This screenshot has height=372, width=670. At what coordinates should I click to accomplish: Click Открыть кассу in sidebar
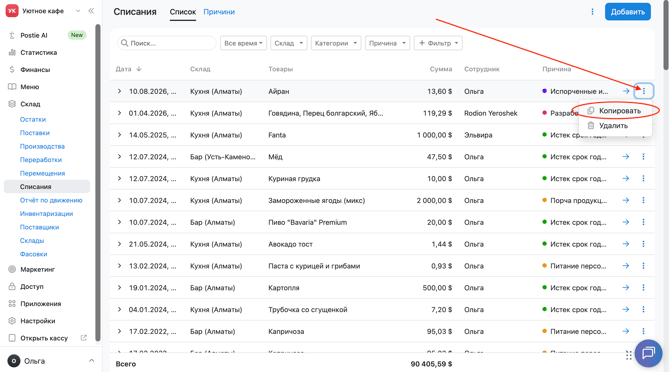[44, 338]
